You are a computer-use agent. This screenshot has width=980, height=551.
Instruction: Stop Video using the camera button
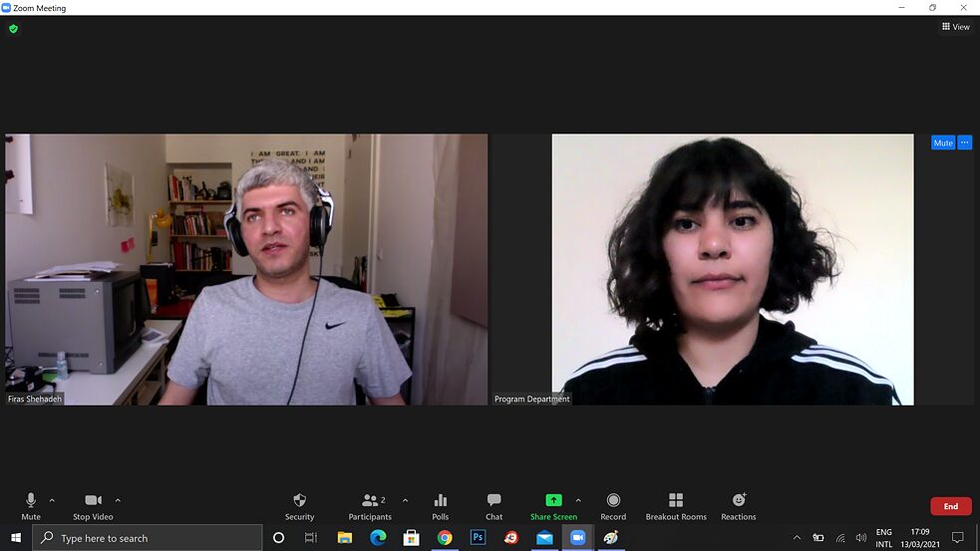[93, 500]
